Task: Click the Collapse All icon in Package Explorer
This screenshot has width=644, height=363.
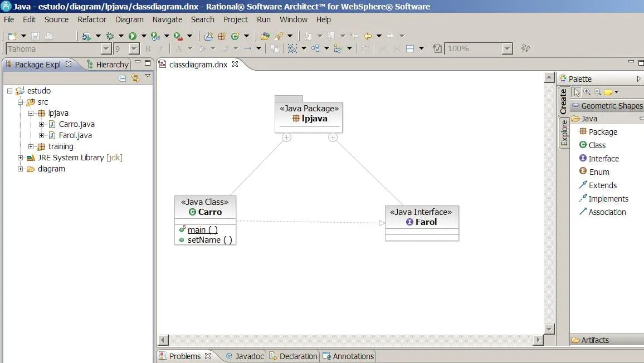Action: [123, 79]
